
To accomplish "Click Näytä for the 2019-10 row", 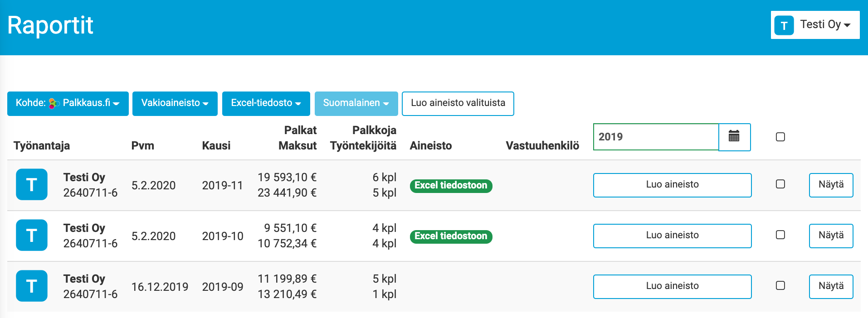I will pyautogui.click(x=830, y=236).
